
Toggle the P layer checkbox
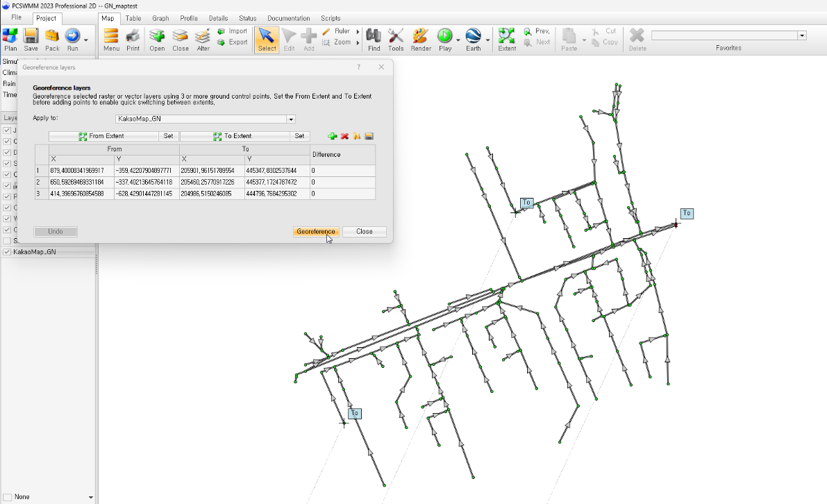tap(7, 196)
